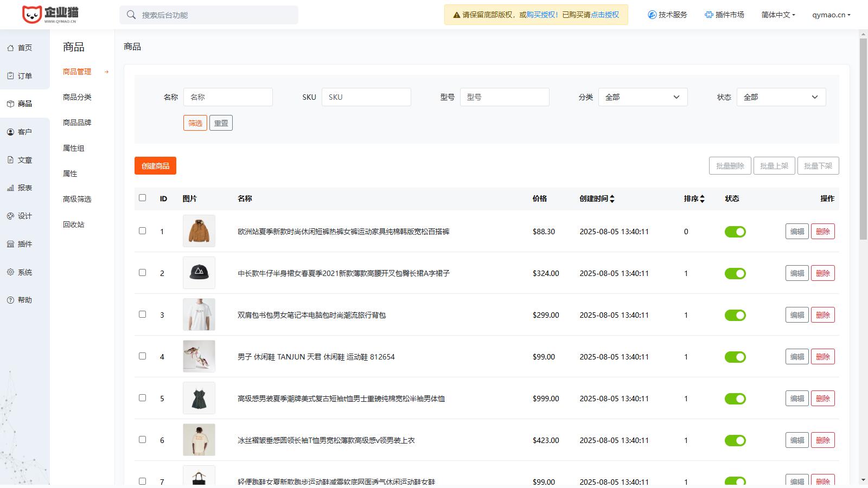868x488 pixels.
Task: Open Orders via clipboard icon
Action: coord(10,76)
